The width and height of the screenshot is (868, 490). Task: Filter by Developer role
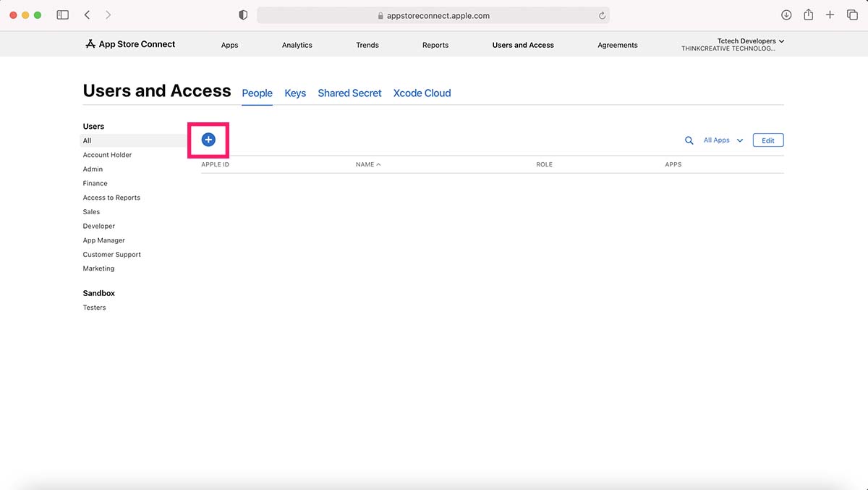click(x=98, y=226)
